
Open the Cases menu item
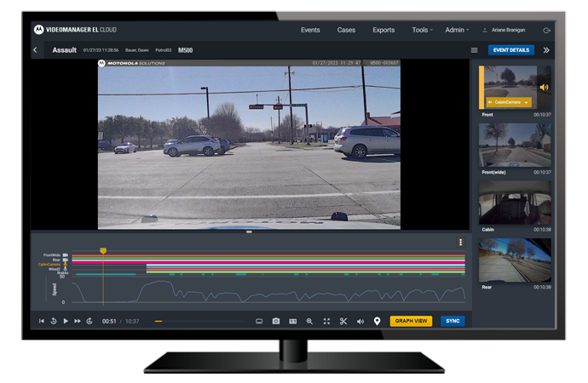(x=346, y=30)
